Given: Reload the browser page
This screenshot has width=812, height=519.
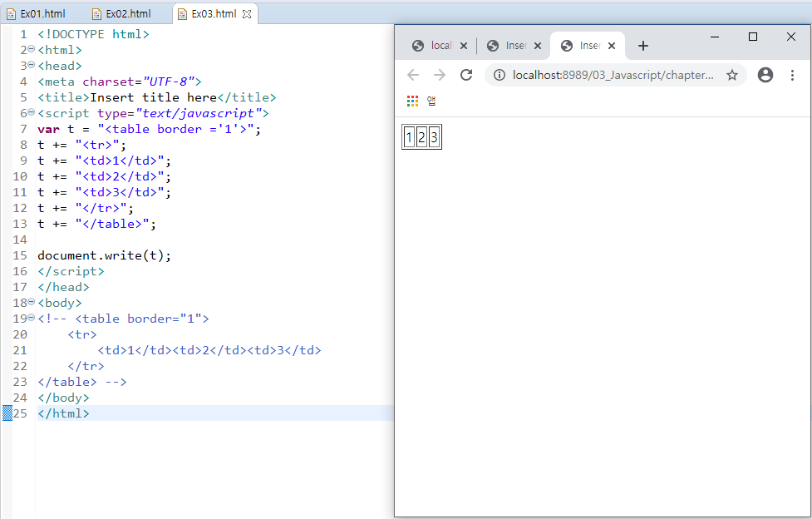Looking at the screenshot, I should click(466, 75).
